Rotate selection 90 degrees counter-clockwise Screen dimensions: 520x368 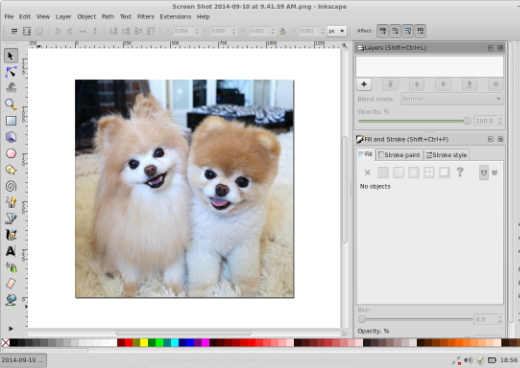[58, 31]
